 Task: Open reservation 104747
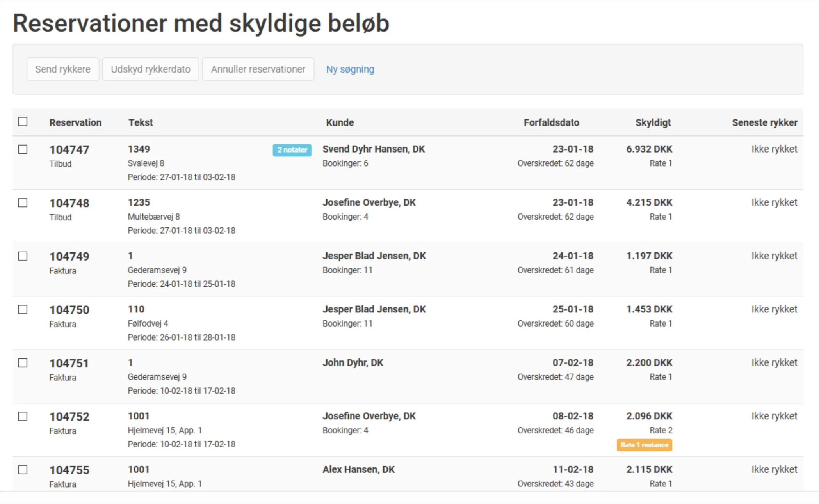[69, 149]
